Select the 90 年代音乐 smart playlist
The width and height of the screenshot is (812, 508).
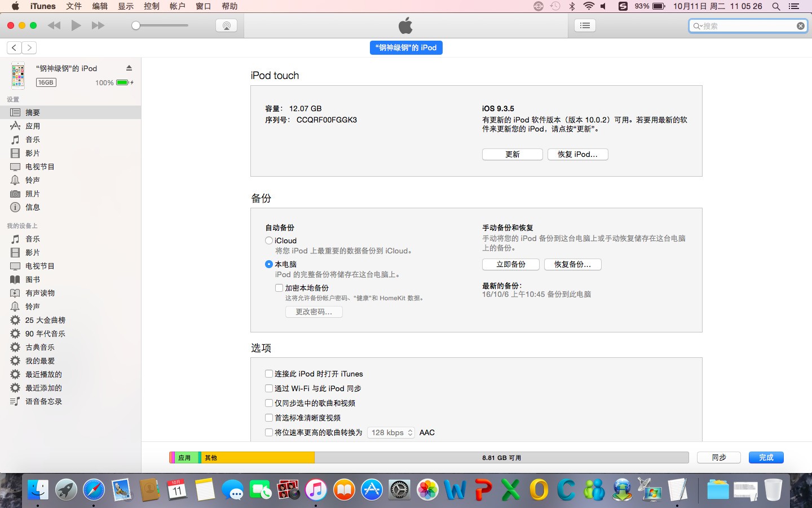(x=70, y=334)
